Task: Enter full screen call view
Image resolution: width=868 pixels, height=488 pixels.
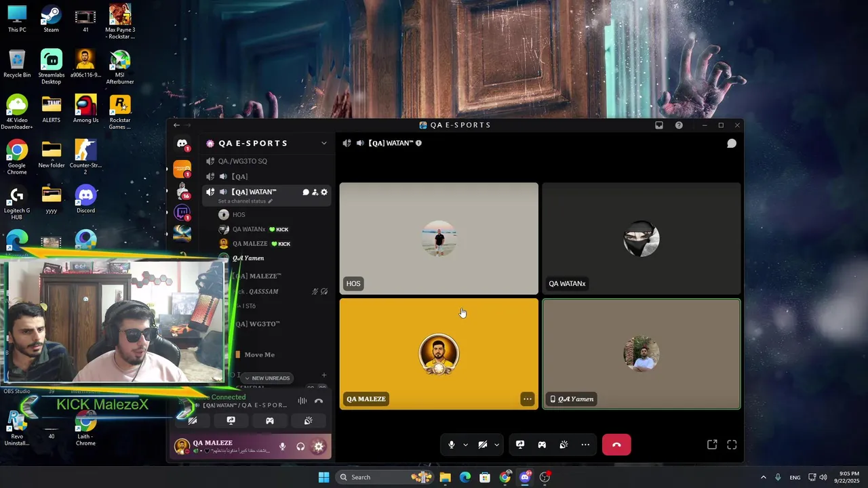Action: [x=732, y=445]
